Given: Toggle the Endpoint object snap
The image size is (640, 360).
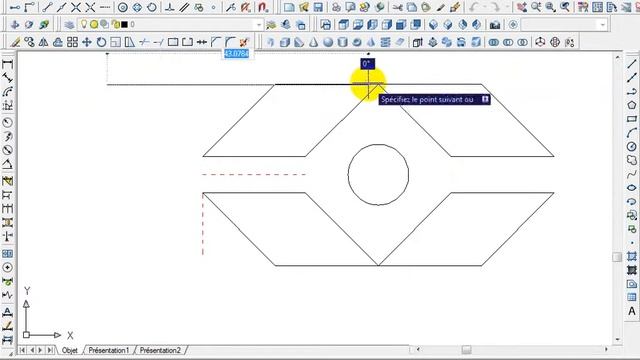Looking at the screenshot, I should (x=47, y=7).
